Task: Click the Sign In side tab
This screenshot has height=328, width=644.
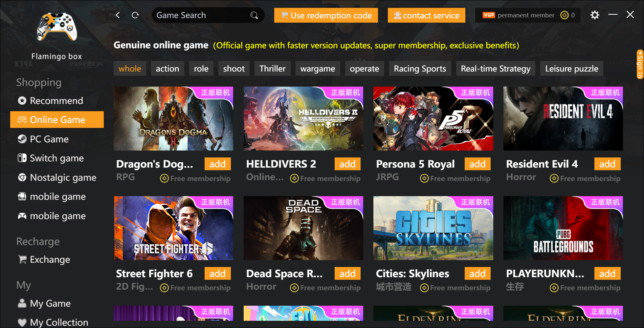Action: [x=640, y=64]
